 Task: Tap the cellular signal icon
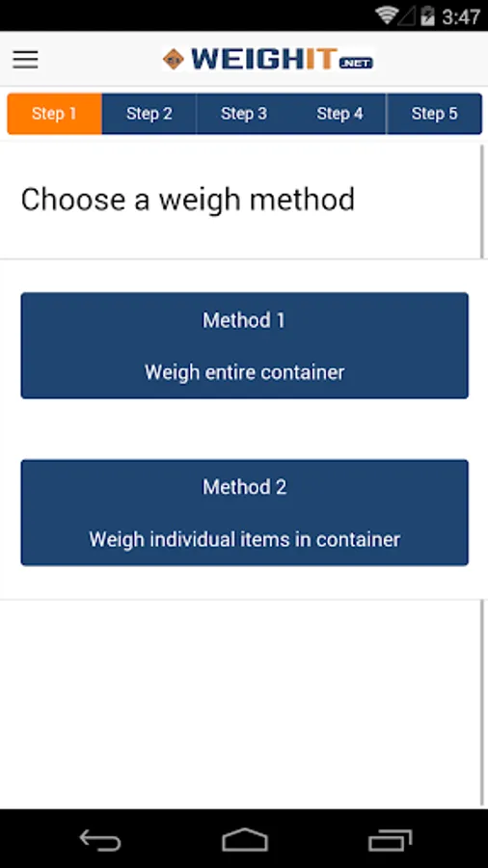pos(408,16)
